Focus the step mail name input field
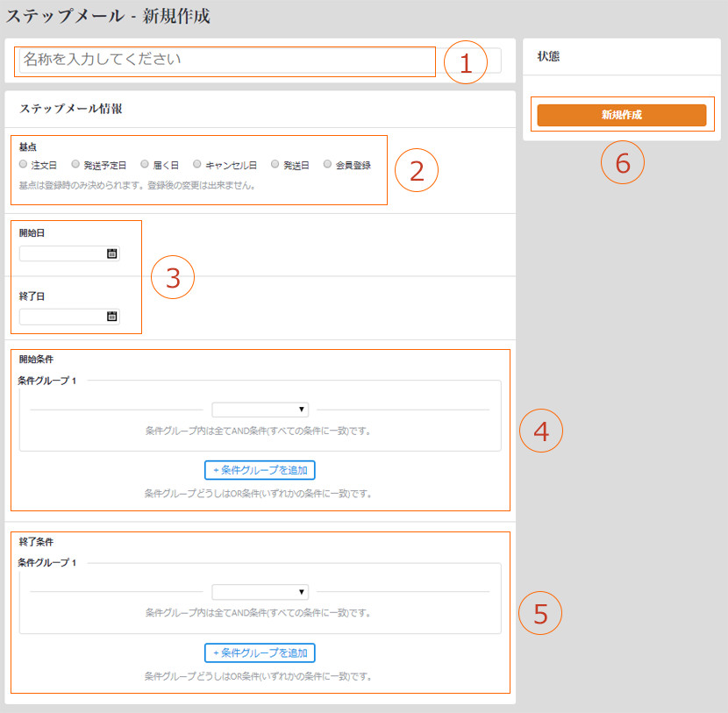Viewport: 728px width, 713px height. [x=226, y=61]
